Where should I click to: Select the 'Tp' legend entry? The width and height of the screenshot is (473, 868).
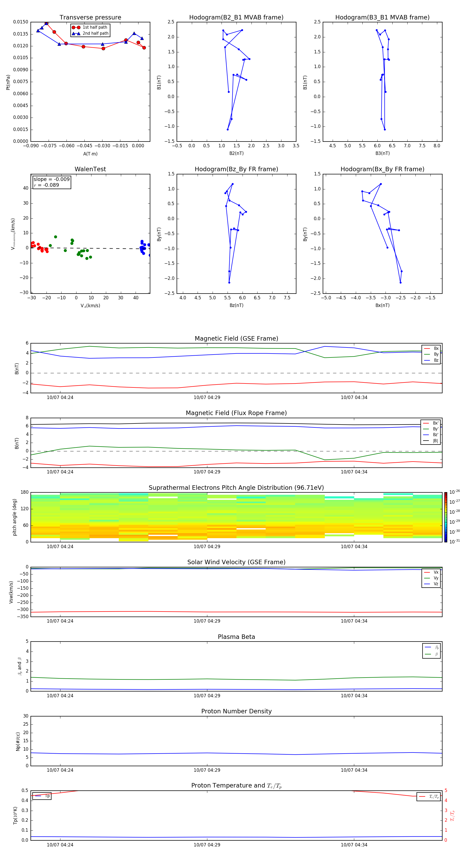pos(42,796)
